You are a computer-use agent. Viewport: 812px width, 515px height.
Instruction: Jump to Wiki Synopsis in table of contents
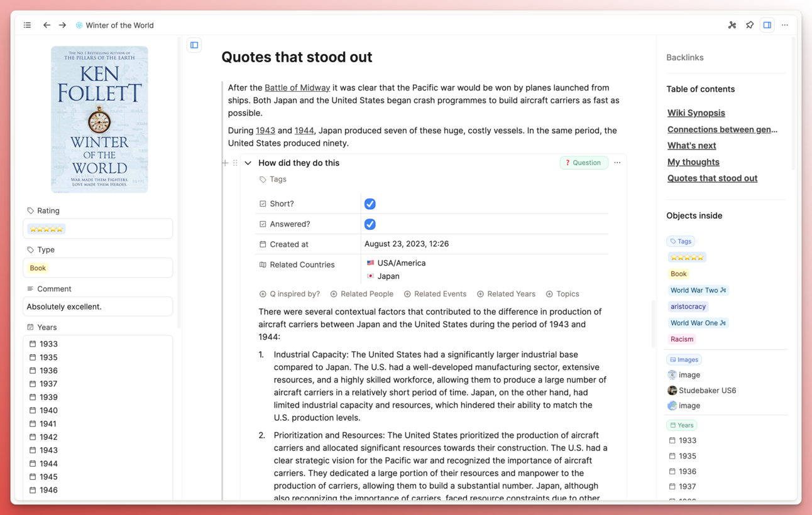click(696, 113)
